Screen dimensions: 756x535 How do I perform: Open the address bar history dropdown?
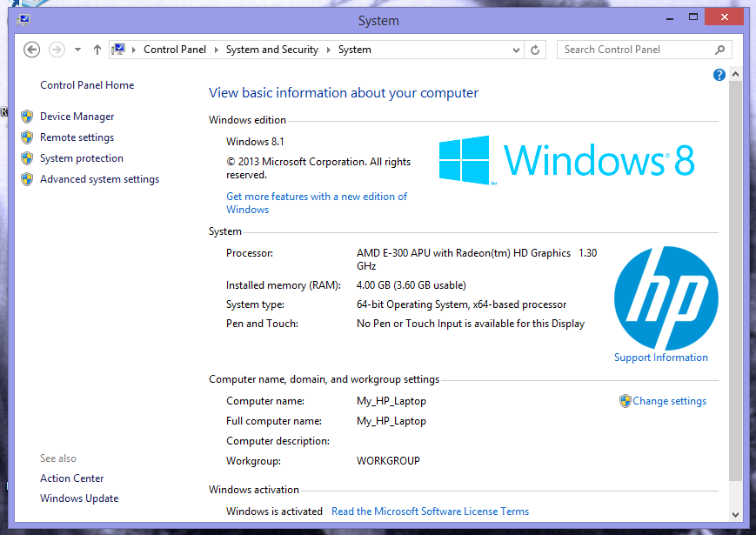point(516,50)
